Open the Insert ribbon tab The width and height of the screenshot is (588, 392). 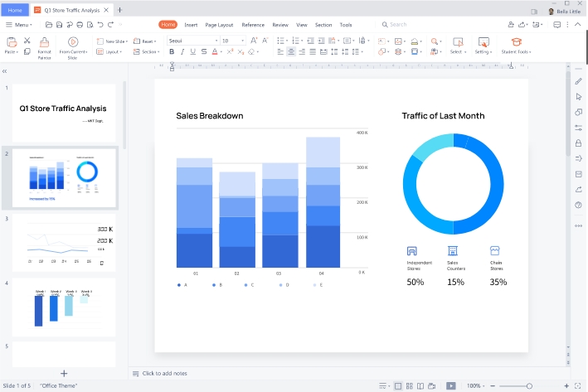pos(191,25)
